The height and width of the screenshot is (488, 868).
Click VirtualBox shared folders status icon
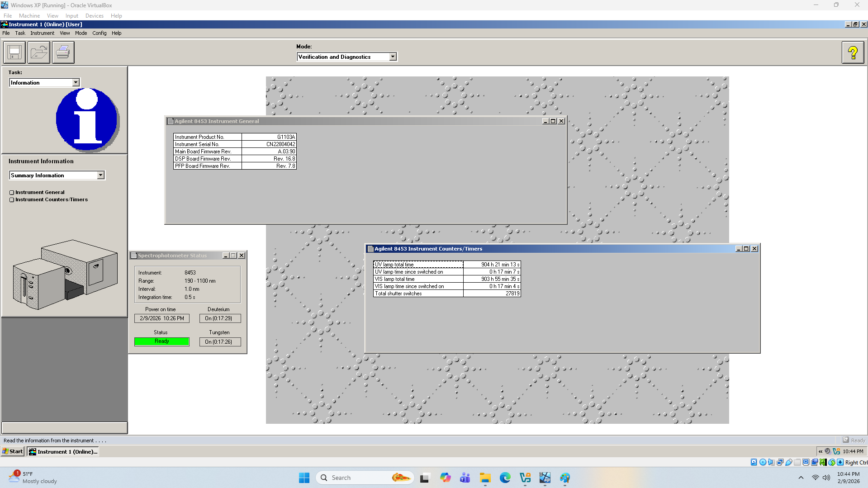(797, 462)
